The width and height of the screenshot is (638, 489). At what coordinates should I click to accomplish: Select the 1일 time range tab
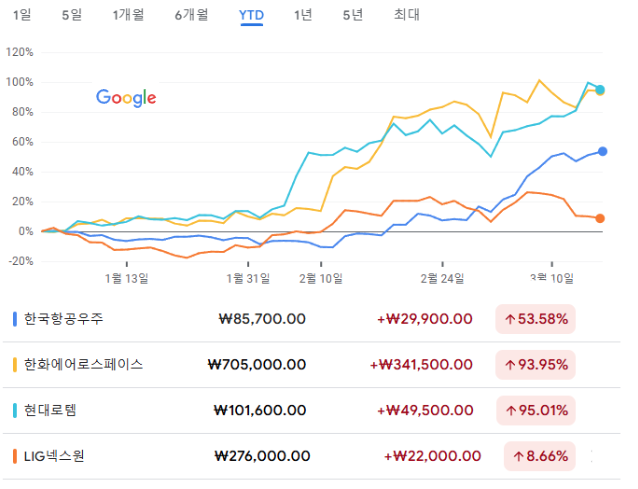pos(22,15)
